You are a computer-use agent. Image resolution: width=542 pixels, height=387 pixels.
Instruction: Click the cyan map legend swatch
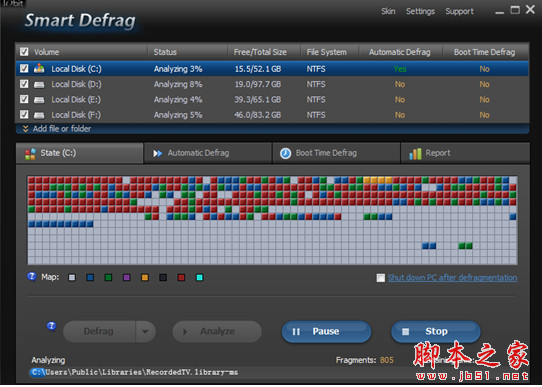pos(199,277)
